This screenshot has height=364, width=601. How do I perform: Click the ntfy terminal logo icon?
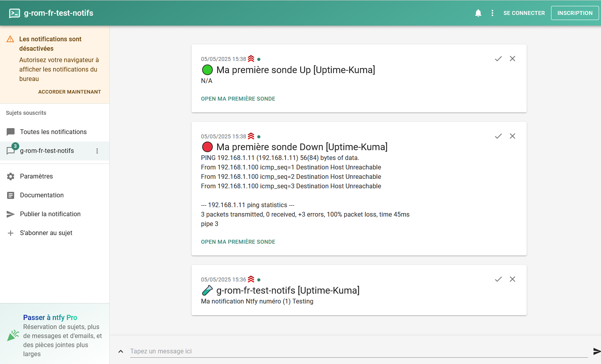coord(15,13)
